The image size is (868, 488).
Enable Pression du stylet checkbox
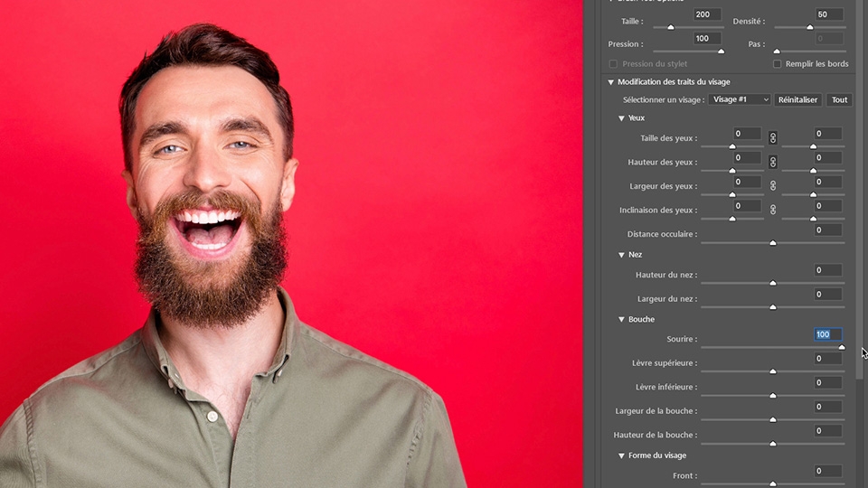[x=613, y=64]
